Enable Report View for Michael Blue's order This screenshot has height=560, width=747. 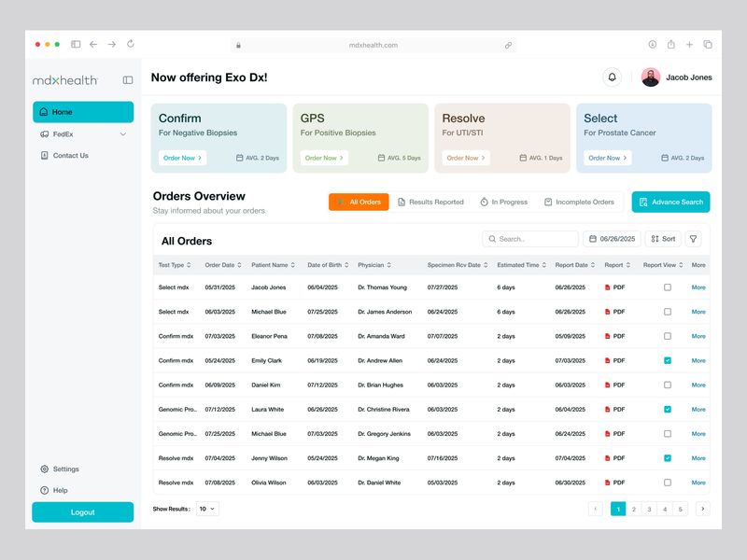[x=667, y=312]
